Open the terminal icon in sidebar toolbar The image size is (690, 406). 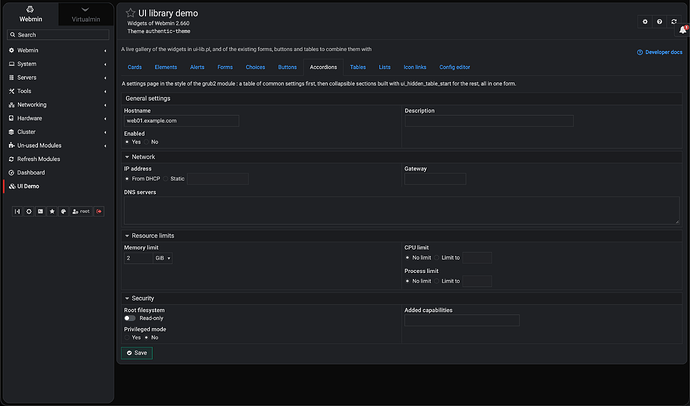pos(40,212)
